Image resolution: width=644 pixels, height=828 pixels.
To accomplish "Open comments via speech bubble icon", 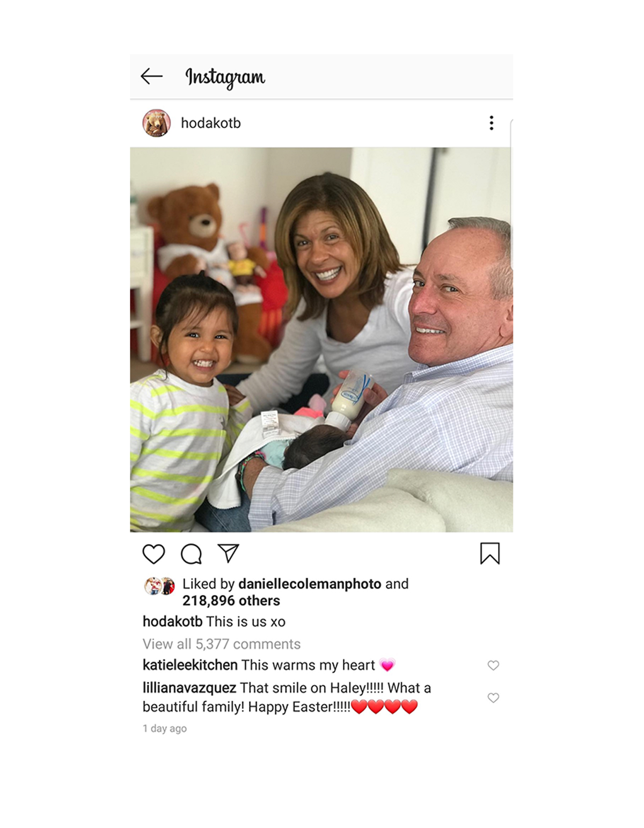I will click(191, 554).
